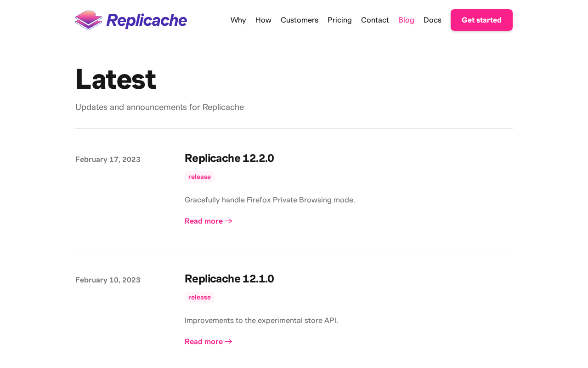This screenshot has width=588, height=368.
Task: Click the February 17, 2023 date
Action: pos(108,160)
